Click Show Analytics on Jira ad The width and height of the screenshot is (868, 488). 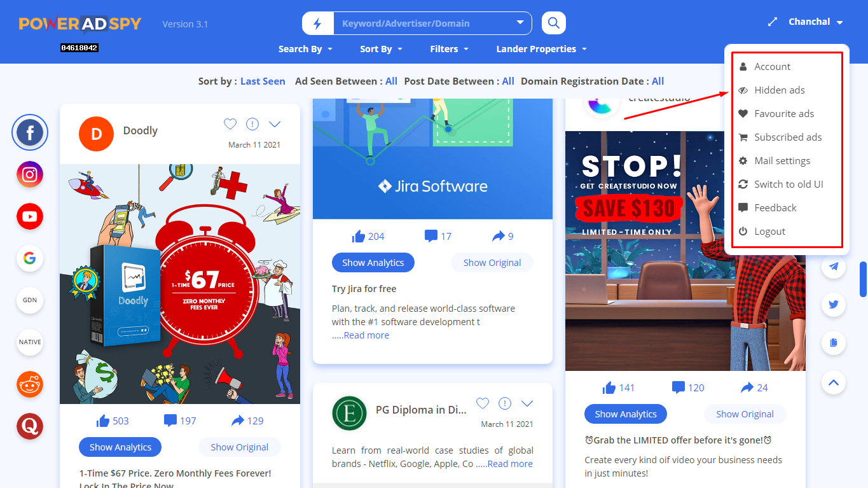(x=373, y=263)
